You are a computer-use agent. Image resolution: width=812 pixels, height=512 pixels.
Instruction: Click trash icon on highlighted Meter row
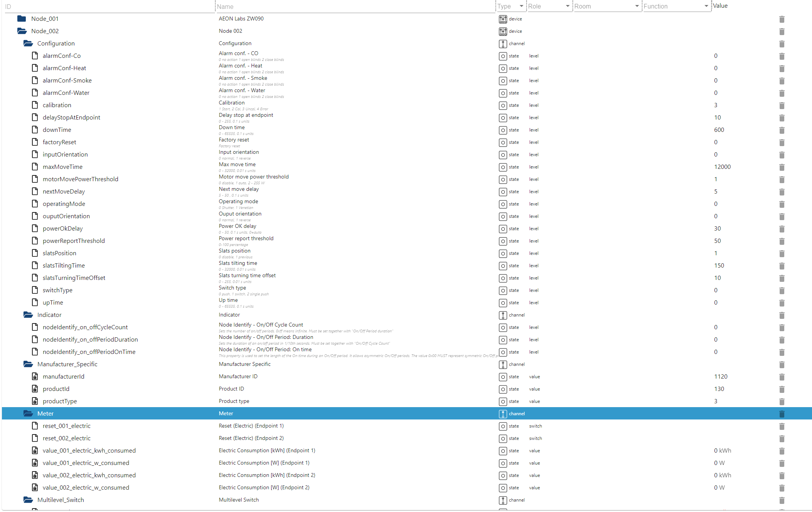coord(782,414)
